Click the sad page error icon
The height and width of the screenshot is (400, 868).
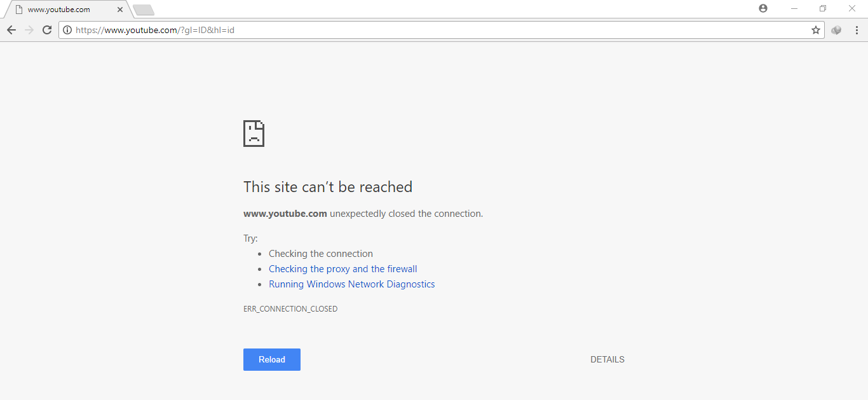coord(254,134)
